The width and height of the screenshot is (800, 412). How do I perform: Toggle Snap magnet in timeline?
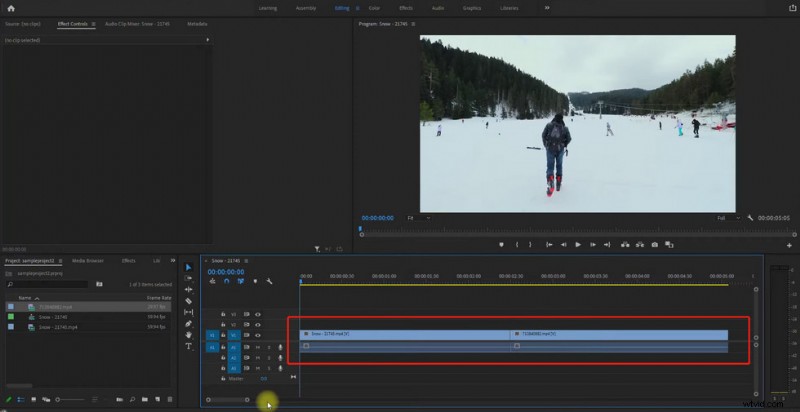point(227,281)
